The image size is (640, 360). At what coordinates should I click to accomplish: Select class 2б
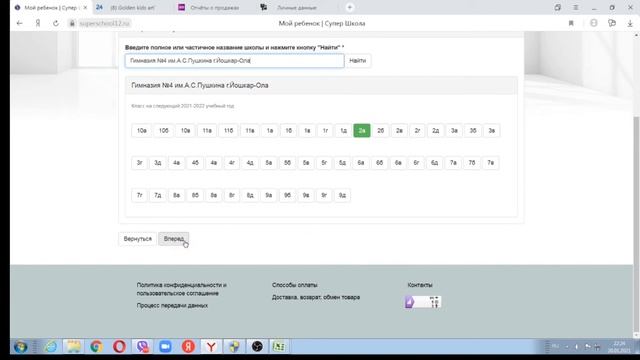point(380,131)
